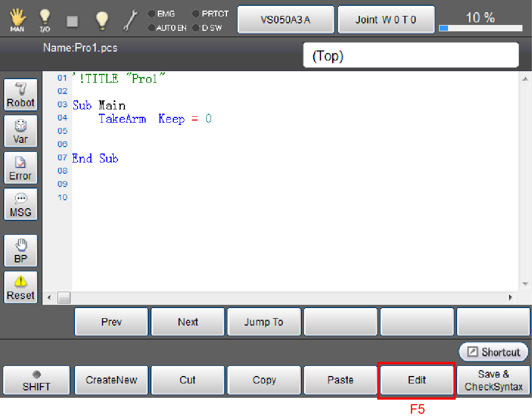This screenshot has height=418, width=532.
Task: Click the Reset warning button
Action: (21, 288)
